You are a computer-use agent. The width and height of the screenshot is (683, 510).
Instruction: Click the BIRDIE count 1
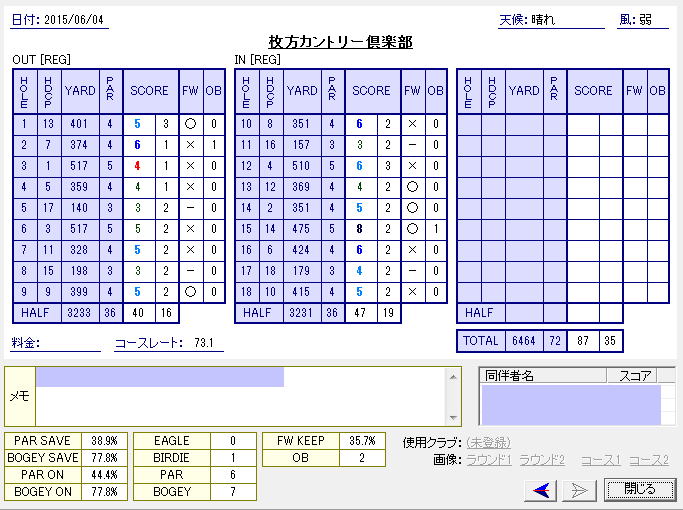pos(233,458)
